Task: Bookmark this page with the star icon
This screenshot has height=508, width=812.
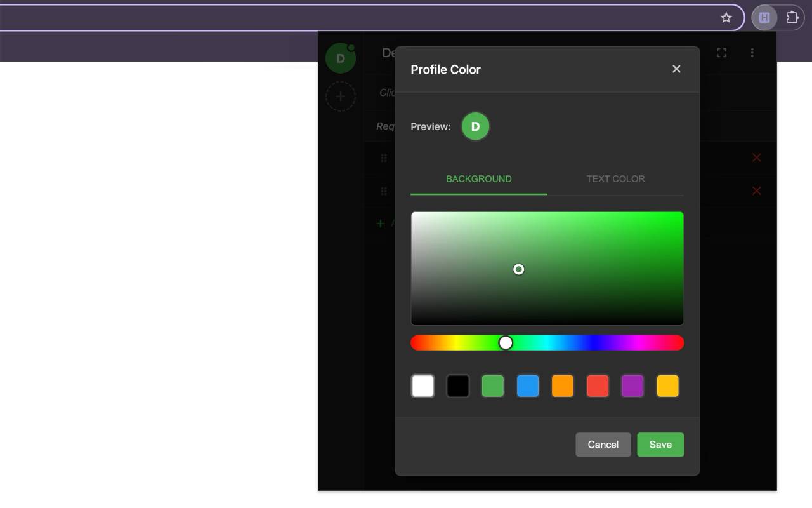Action: 726,18
